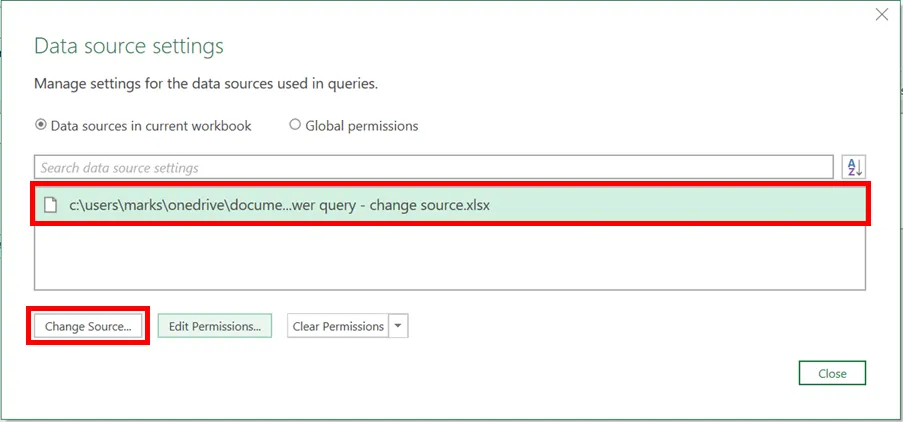Click the A-Z sort icon
Image resolution: width=903 pixels, height=422 pixels.
pos(854,167)
